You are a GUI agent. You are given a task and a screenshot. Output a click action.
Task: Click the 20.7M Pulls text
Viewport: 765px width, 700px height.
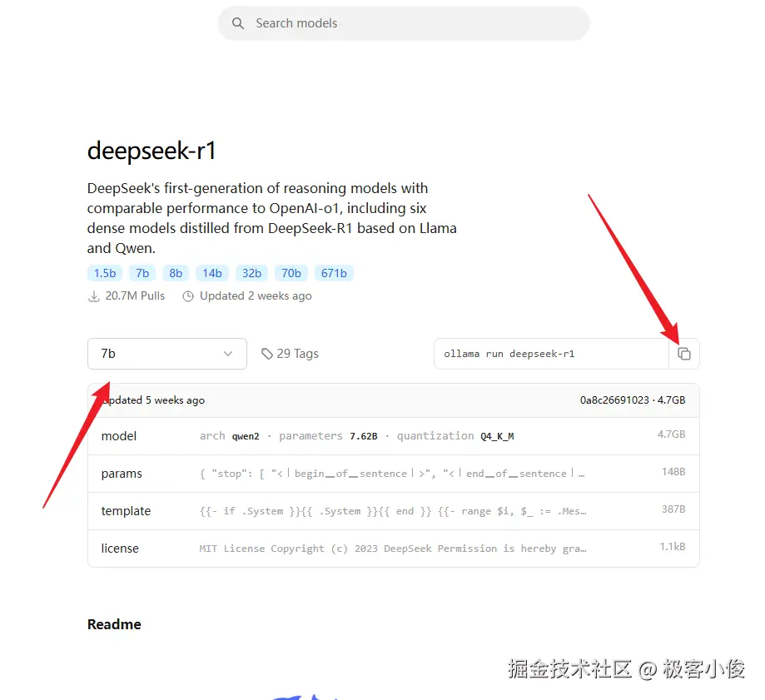click(x=135, y=296)
